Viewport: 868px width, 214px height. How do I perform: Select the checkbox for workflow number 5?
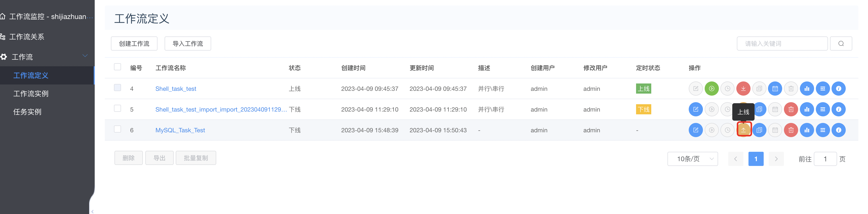117,108
